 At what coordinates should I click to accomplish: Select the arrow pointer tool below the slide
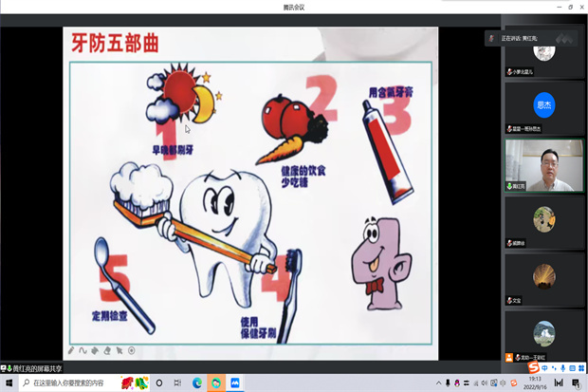119,350
